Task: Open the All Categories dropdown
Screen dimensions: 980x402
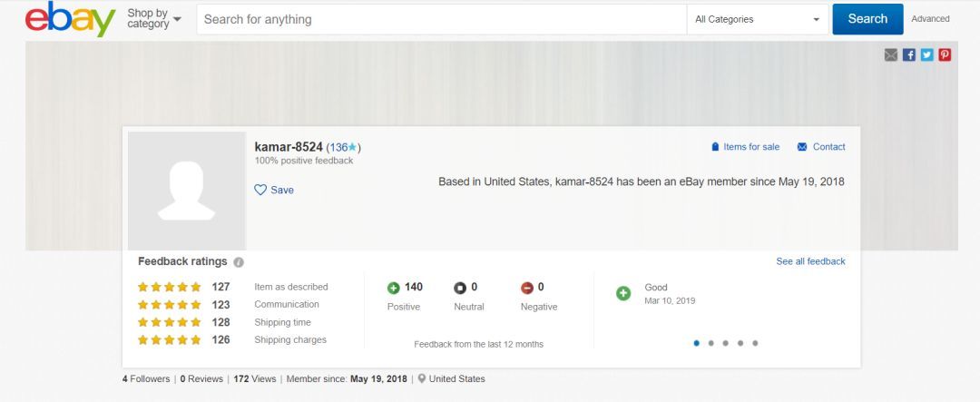Action: tap(757, 19)
